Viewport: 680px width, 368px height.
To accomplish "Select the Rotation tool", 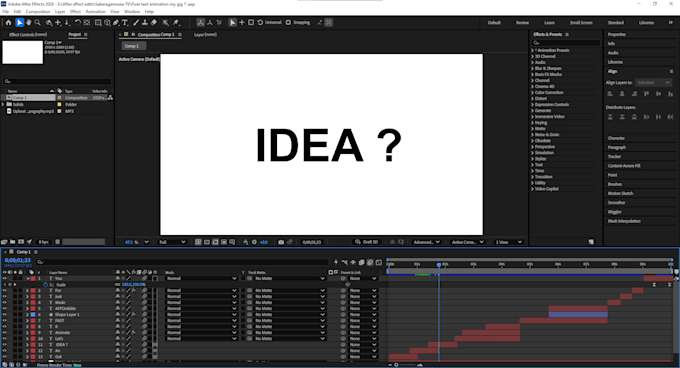I will click(78, 23).
